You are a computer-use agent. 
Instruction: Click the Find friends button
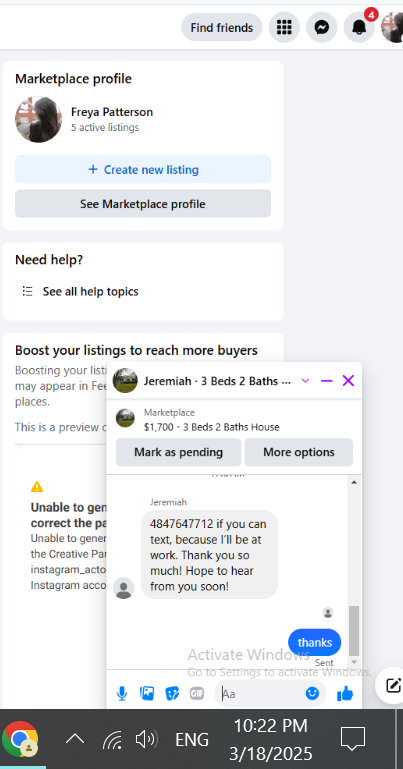(222, 27)
